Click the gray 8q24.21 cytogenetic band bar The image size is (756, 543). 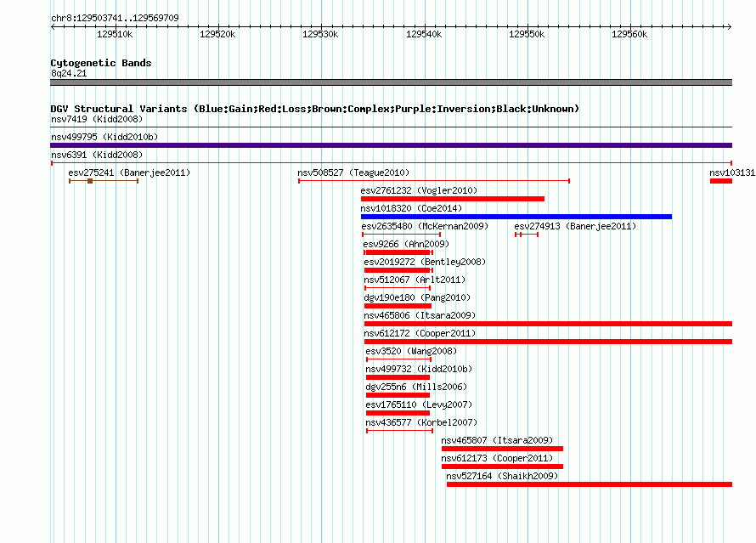[x=391, y=82]
